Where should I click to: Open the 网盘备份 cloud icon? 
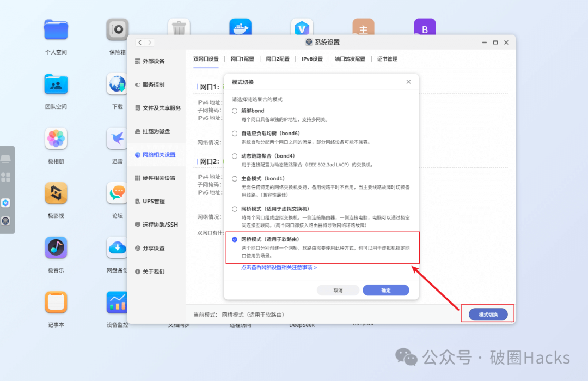point(117,247)
